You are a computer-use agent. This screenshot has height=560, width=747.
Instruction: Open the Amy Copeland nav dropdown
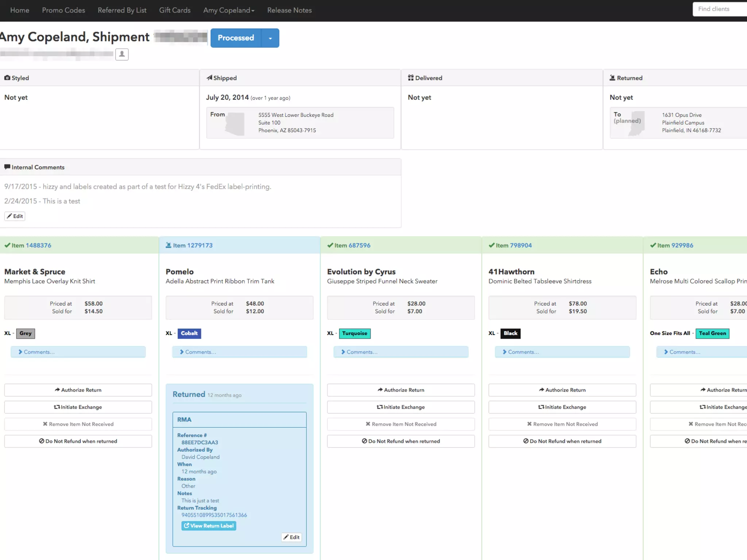click(229, 10)
